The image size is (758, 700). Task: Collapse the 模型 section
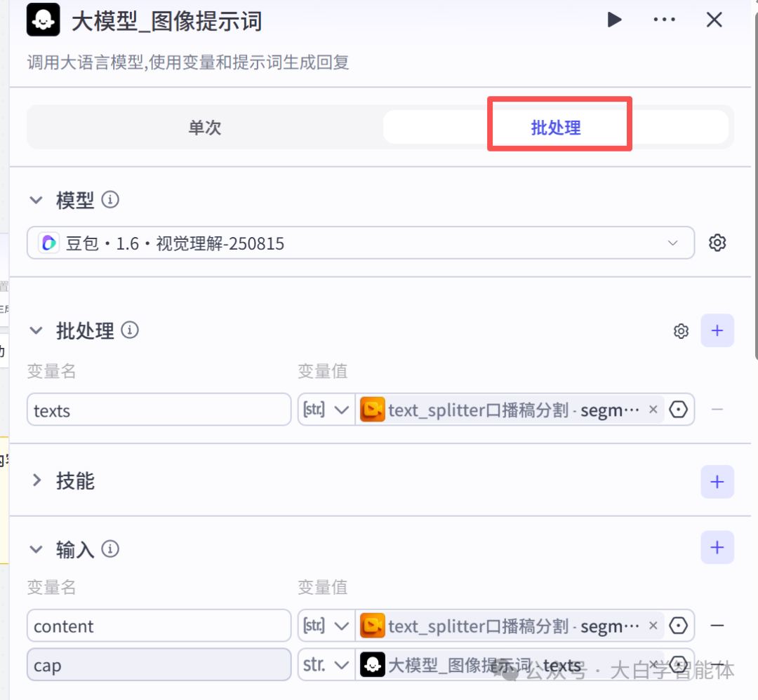pos(36,199)
